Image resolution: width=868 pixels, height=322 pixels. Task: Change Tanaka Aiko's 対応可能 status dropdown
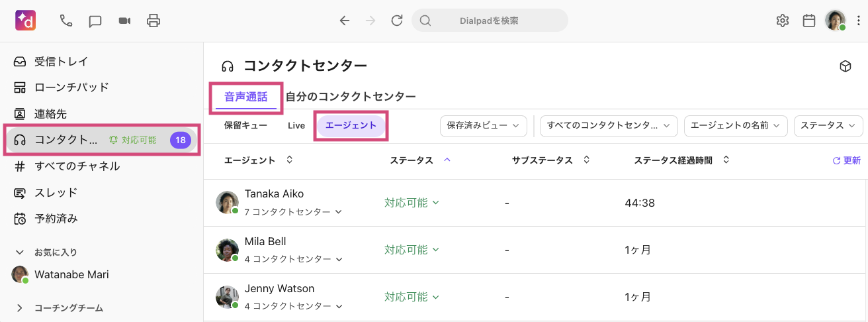(412, 203)
